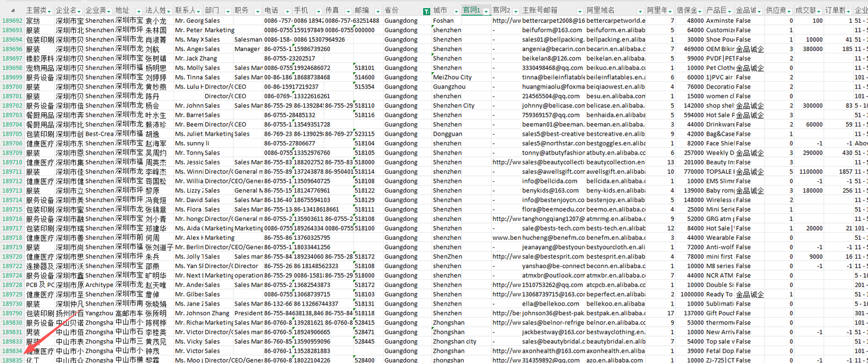Select row header 189790
Viewport: 868px width, 363px height.
(12, 313)
